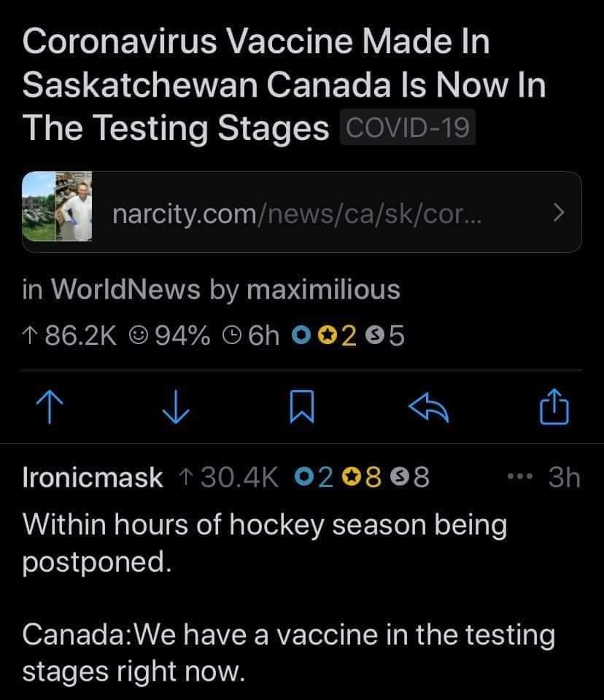Screen dimensions: 604x700
Task: Open maximilious user profile
Action: [x=323, y=289]
